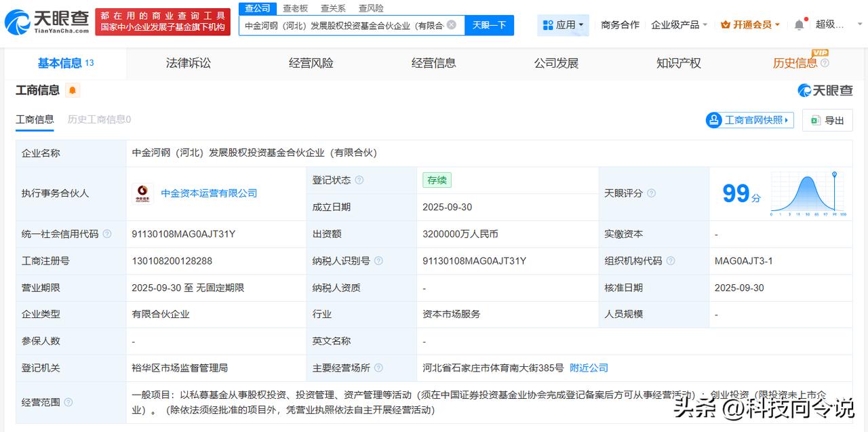This screenshot has width=868, height=432.
Task: Click the orange alert bell beside 工商信息
Action: click(73, 90)
